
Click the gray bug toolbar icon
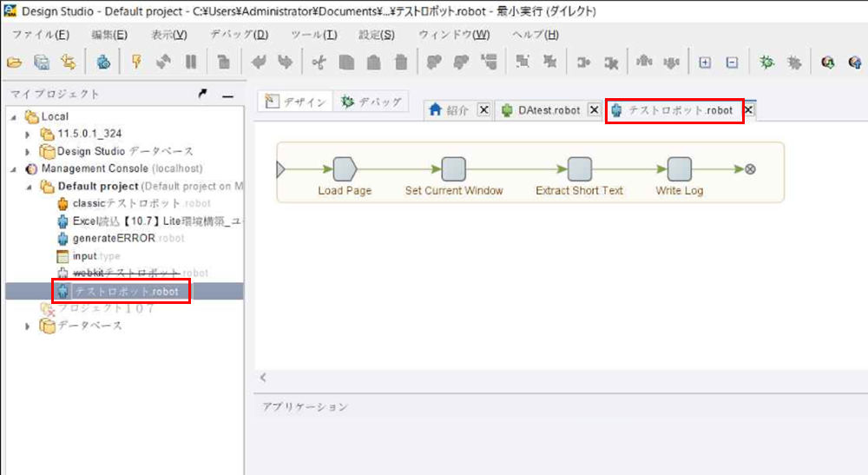794,62
